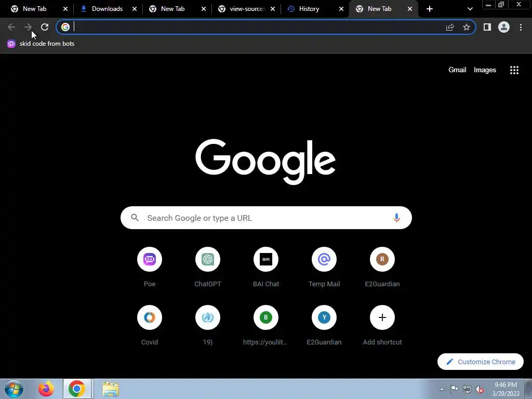532x399 pixels.
Task: Open the network tray icon
Action: [x=467, y=390]
